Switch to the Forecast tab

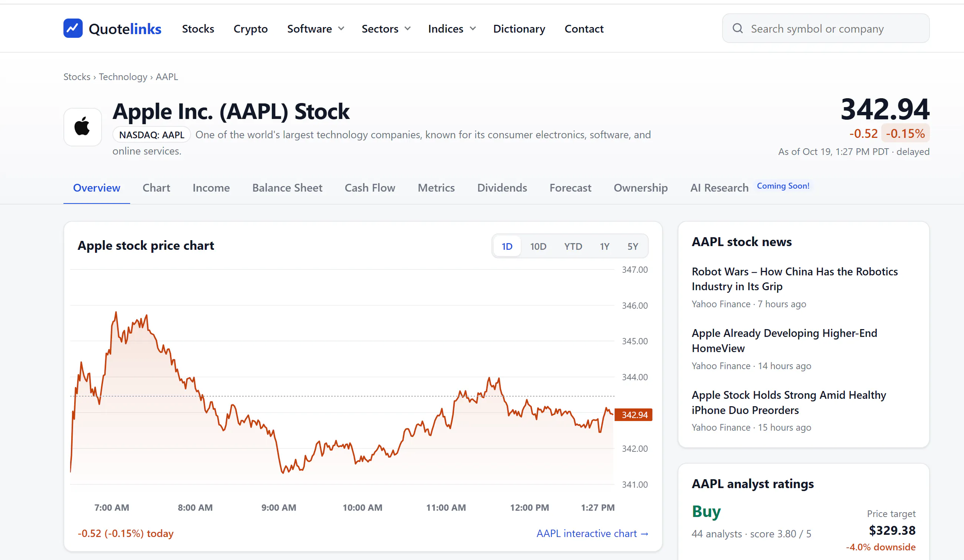point(570,188)
